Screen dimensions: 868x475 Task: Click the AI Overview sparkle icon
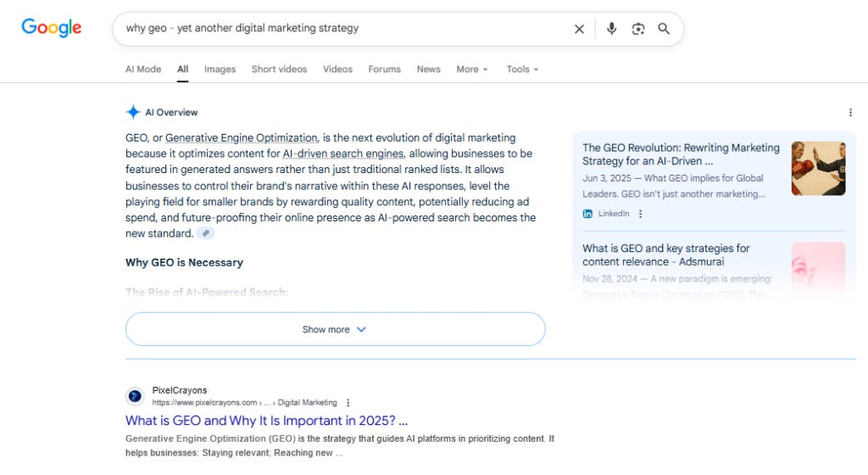(x=133, y=112)
